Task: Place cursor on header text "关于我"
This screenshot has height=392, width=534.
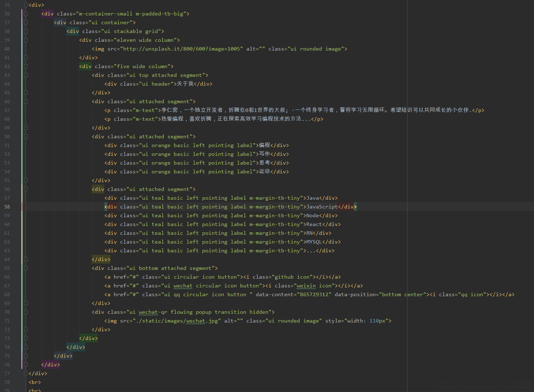Action: click(185, 84)
